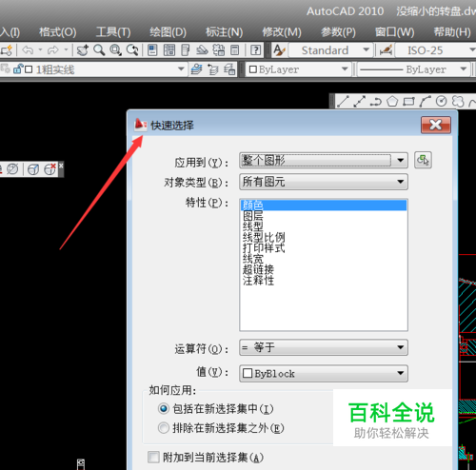The image size is (476, 470).
Task: Click the Zoom Window icon
Action: coord(115,50)
